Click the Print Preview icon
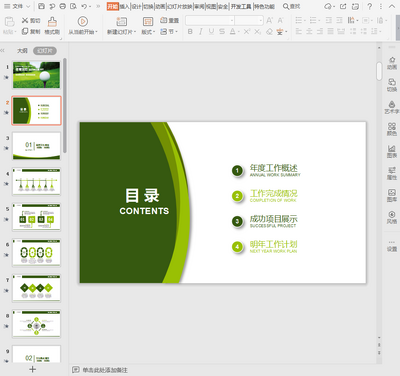The width and height of the screenshot is (400, 376). pos(73,6)
